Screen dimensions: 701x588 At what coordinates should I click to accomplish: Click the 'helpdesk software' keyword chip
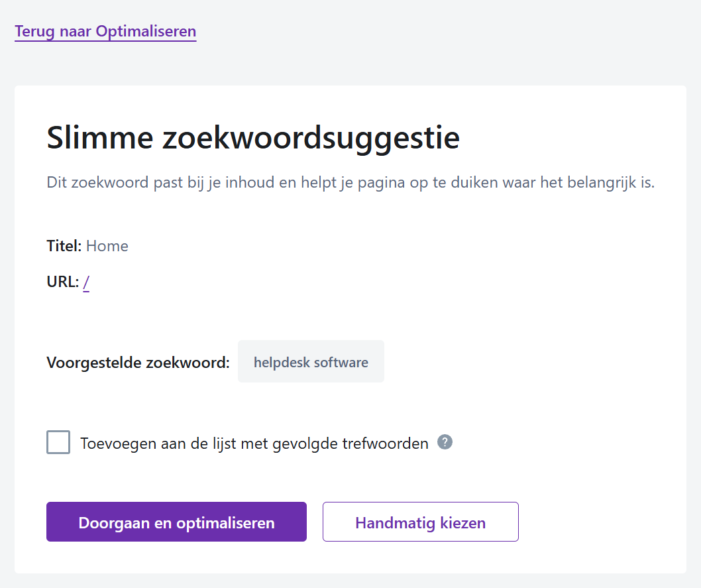point(311,361)
